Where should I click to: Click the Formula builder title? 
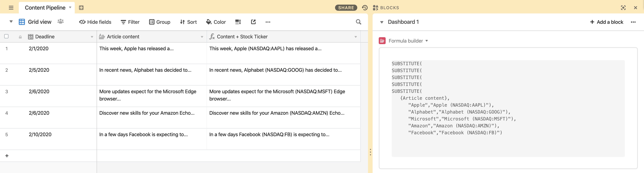pos(406,41)
